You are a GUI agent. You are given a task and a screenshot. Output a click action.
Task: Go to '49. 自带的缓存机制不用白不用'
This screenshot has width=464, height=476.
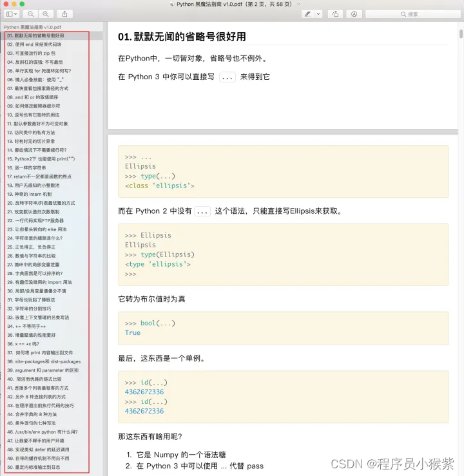[x=38, y=458]
